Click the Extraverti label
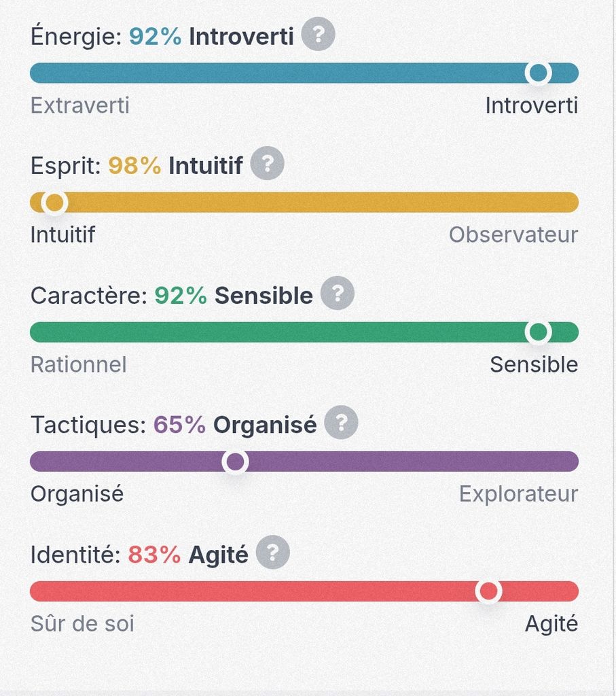This screenshot has width=616, height=696. coord(80,105)
